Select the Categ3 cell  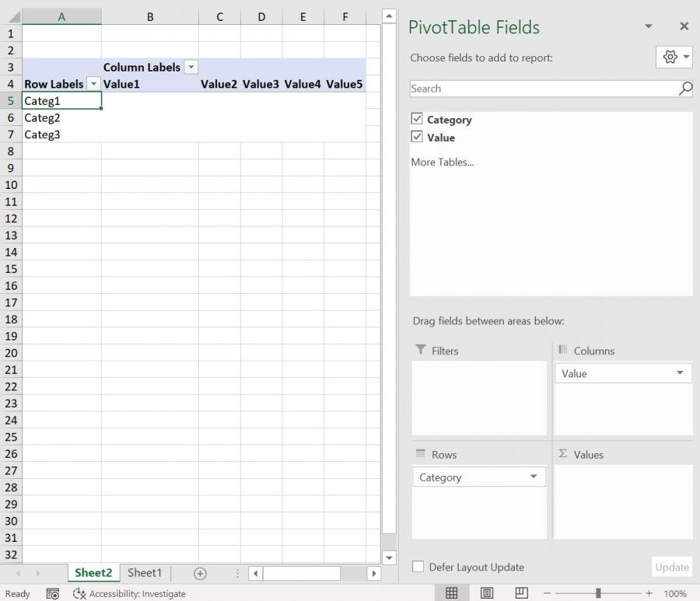coord(61,135)
